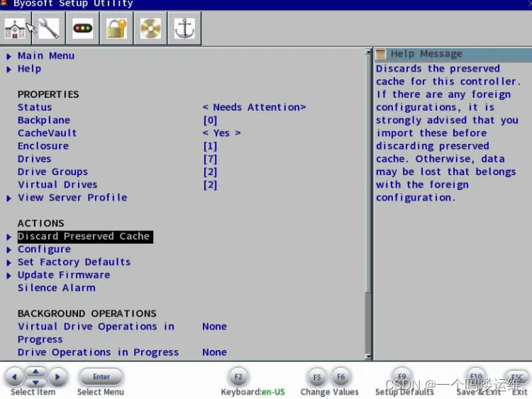Select the Drives property label
The image size is (532, 399).
tap(34, 159)
